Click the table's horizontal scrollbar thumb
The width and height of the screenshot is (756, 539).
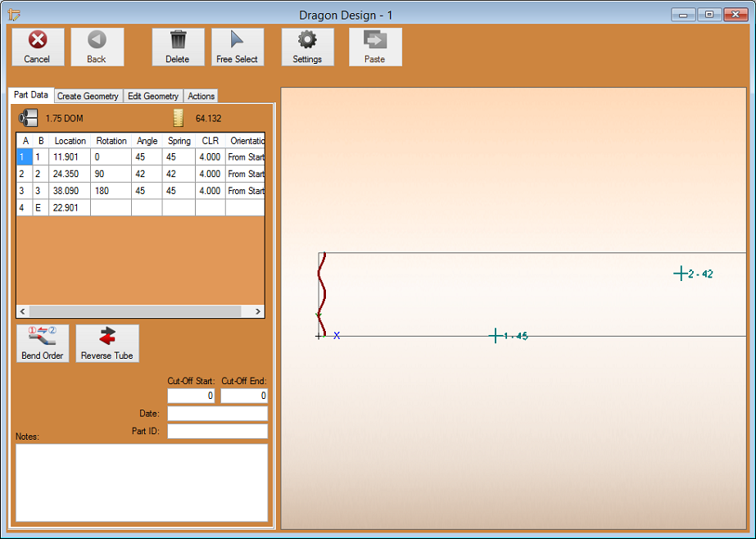[x=135, y=311]
